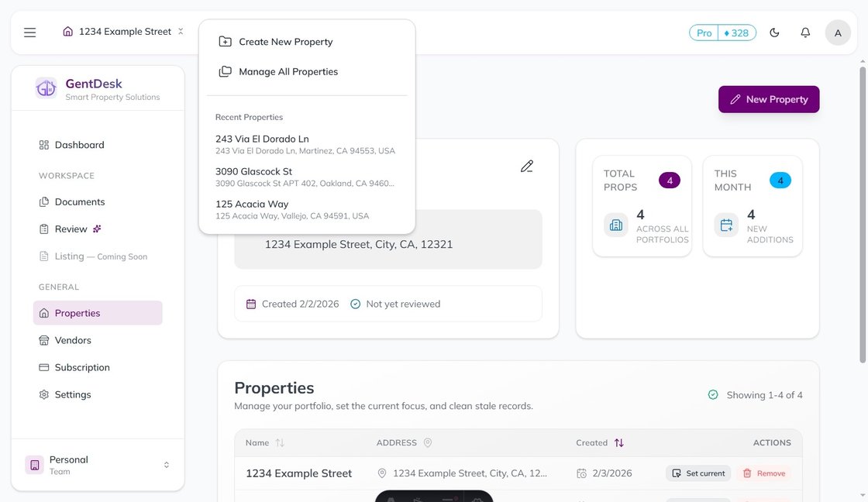Select the Vendors section icon
868x502 pixels.
44,339
